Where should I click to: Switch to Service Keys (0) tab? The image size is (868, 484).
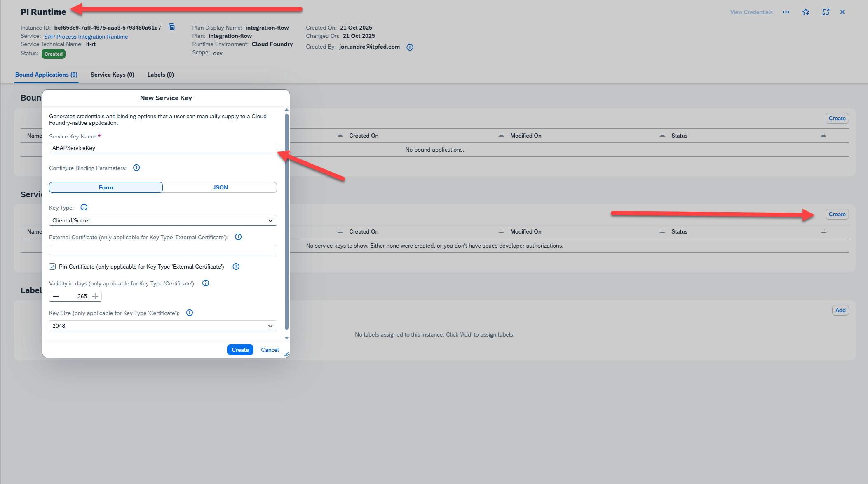[x=112, y=75]
